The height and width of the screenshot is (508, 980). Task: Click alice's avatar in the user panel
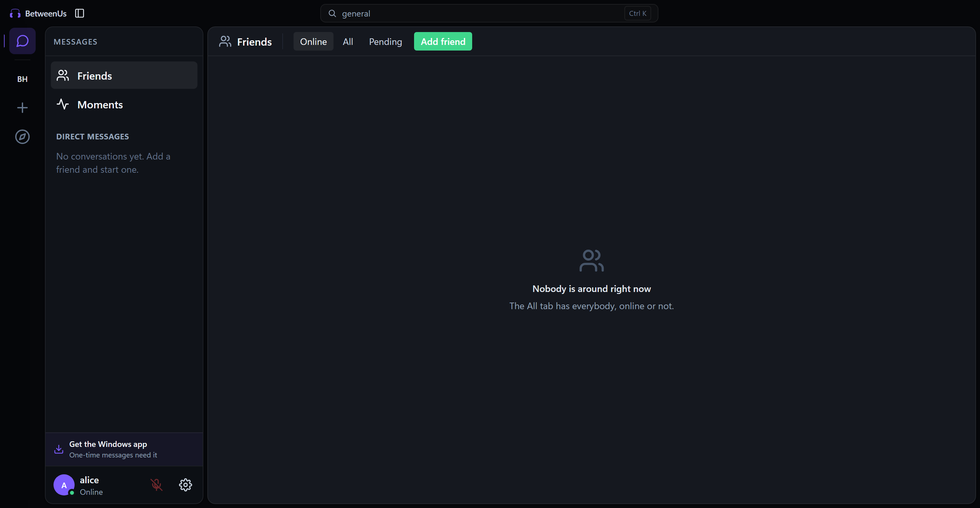(x=64, y=485)
